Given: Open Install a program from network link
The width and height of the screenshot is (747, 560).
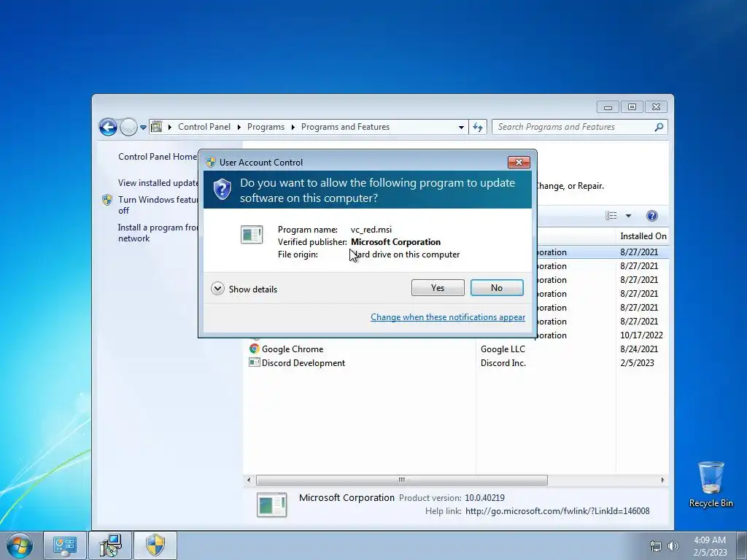Looking at the screenshot, I should point(158,233).
